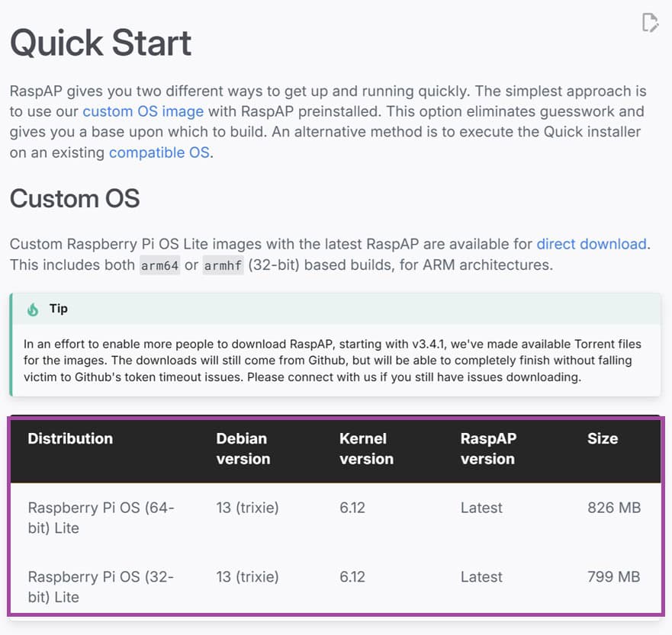Click the "Kernel version" column header
Viewport: 672px width, 635px height.
(x=366, y=448)
